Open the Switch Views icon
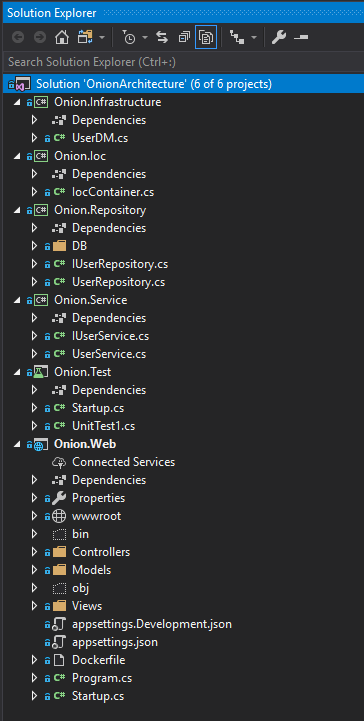This screenshot has width=364, height=721. 85,38
